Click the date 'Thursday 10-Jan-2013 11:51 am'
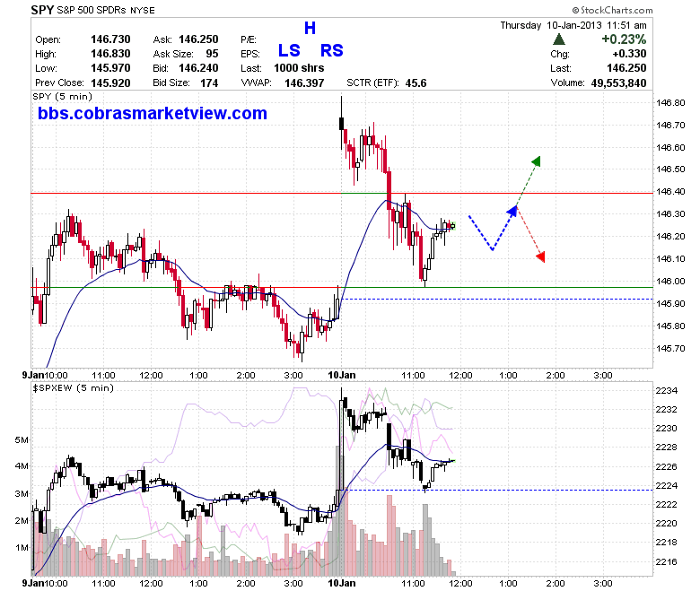 (x=573, y=25)
